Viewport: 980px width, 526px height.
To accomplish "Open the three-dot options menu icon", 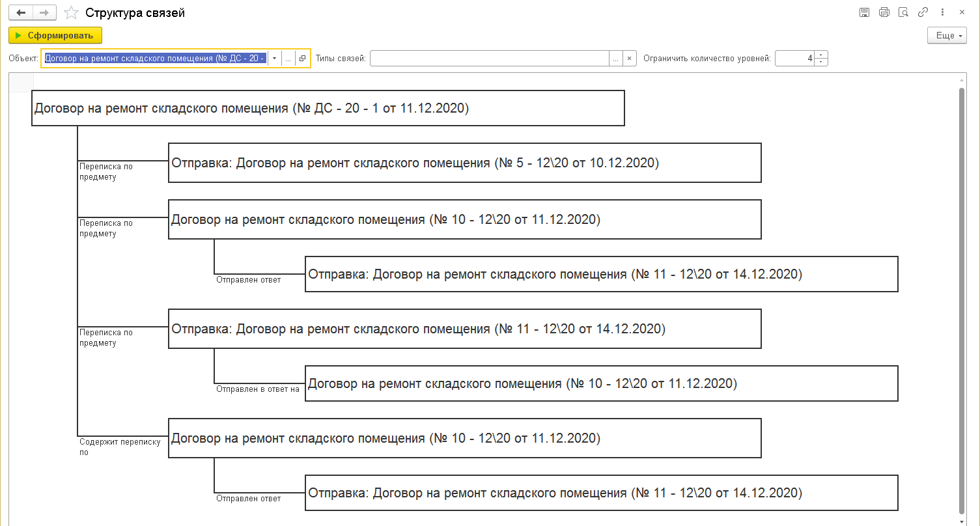I will coord(942,12).
